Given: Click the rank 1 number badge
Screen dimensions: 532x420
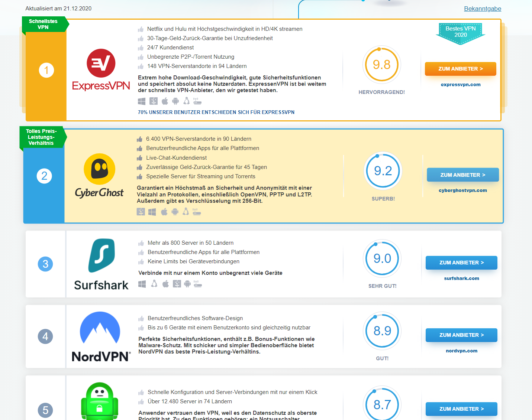Looking at the screenshot, I should point(46,70).
